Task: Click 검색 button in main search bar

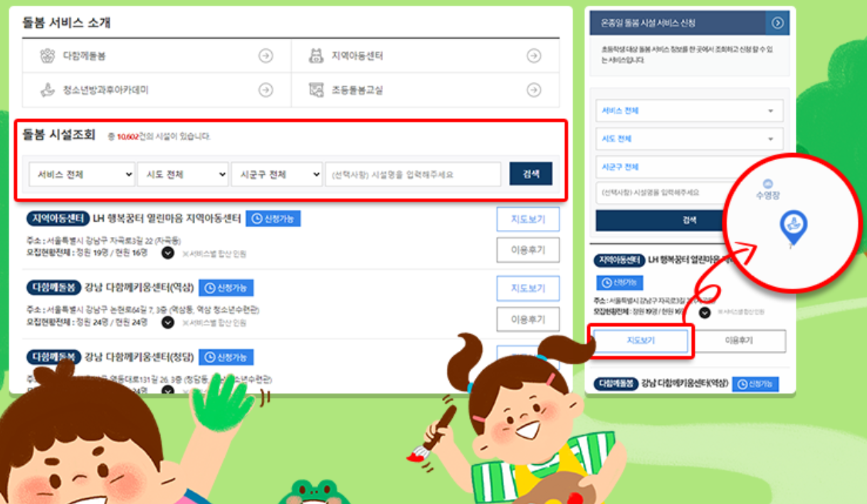Action: pos(531,174)
